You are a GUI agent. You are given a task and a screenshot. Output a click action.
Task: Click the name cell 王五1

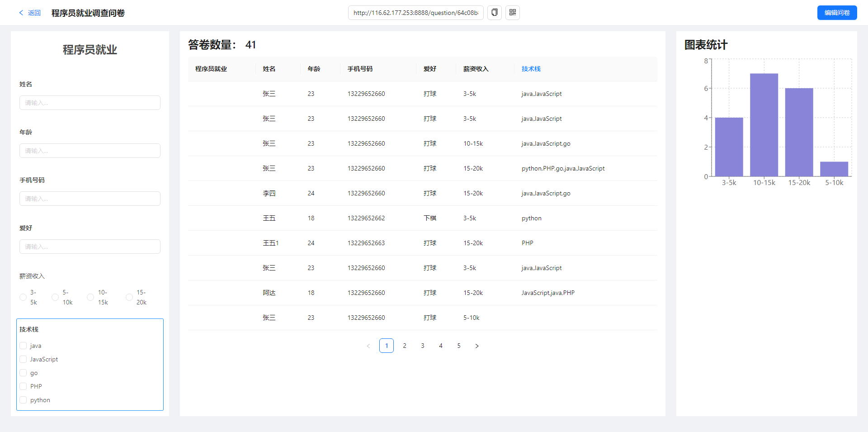(x=271, y=243)
